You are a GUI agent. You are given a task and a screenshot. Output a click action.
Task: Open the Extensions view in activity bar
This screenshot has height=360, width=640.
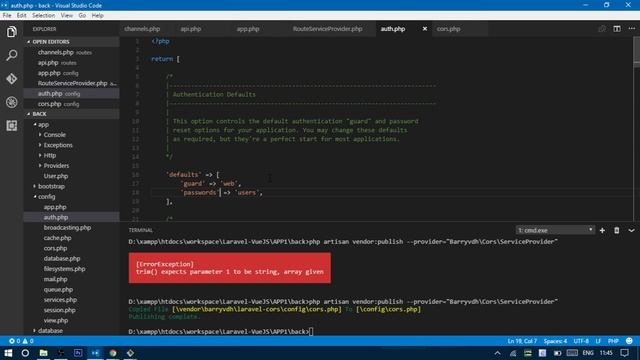(11, 126)
